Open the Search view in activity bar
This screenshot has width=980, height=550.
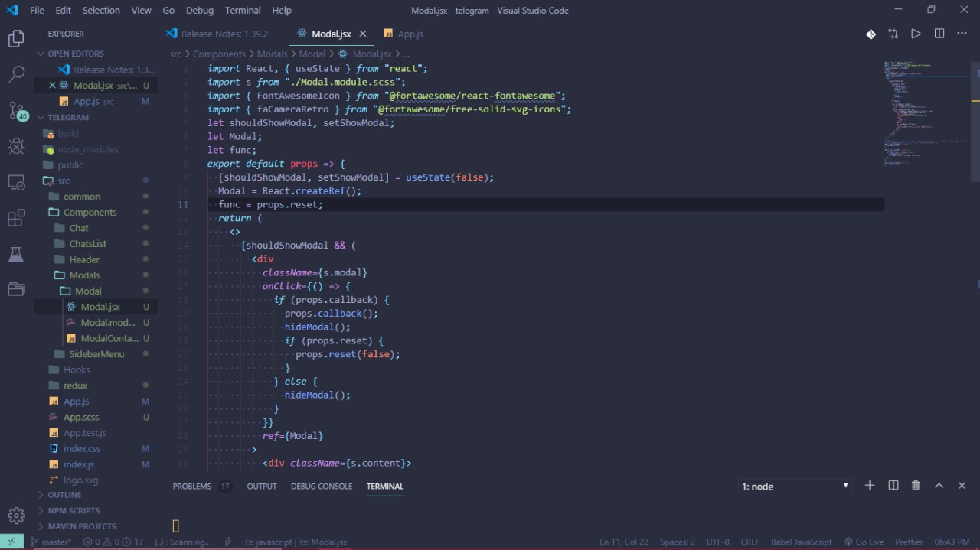coord(16,74)
